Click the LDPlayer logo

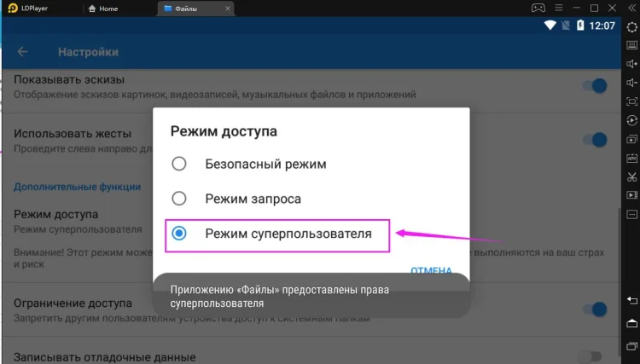13,9
